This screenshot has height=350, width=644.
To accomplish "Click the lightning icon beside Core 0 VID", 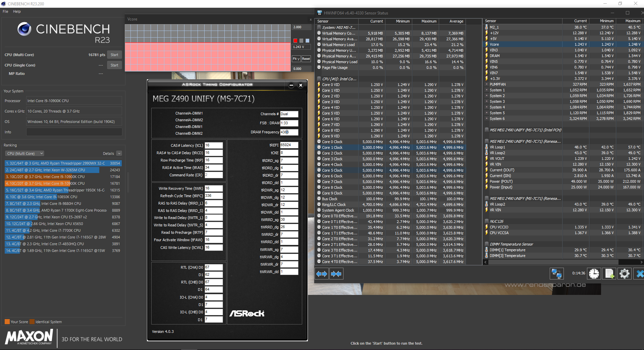I will pyautogui.click(x=319, y=85).
